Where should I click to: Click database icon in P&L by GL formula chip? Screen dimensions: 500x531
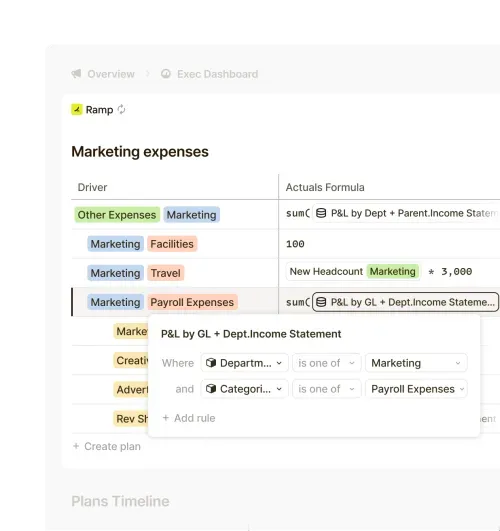321,302
